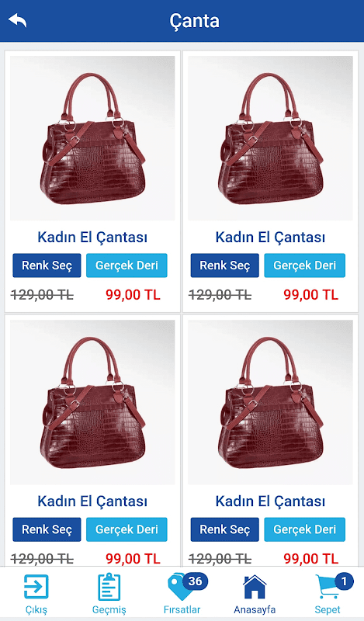Select Renk Seç on top-left bag

47,265
